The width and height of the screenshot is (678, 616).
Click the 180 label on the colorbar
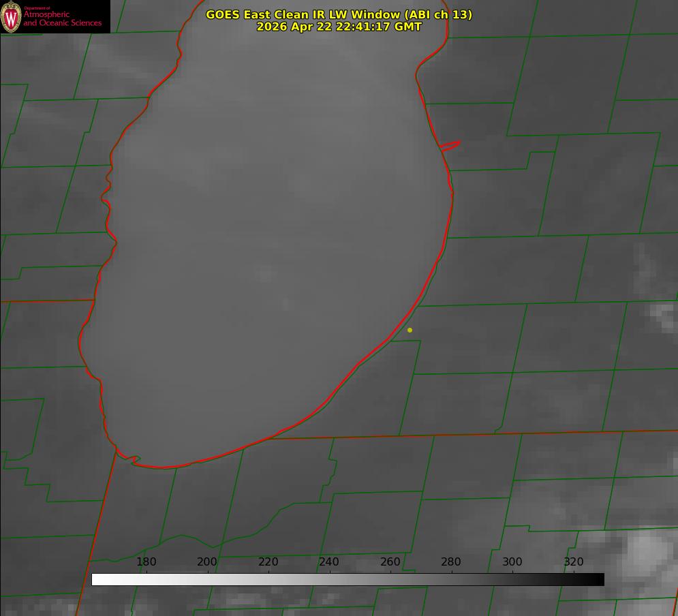point(146,561)
